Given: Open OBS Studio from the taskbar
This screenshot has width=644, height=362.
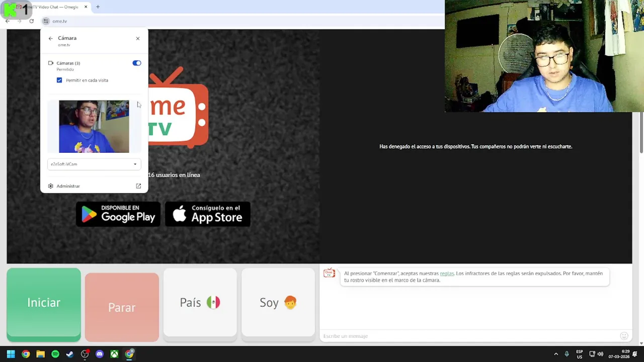Looking at the screenshot, I should 85,354.
